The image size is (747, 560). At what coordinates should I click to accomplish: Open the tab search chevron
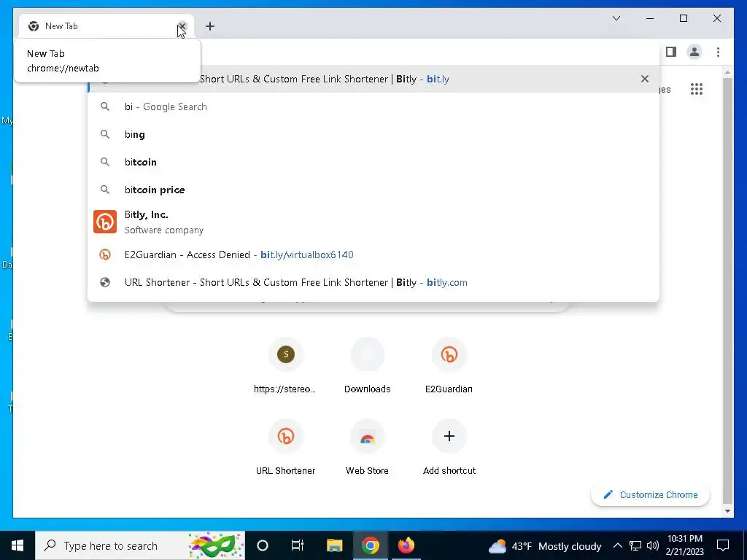(x=616, y=18)
